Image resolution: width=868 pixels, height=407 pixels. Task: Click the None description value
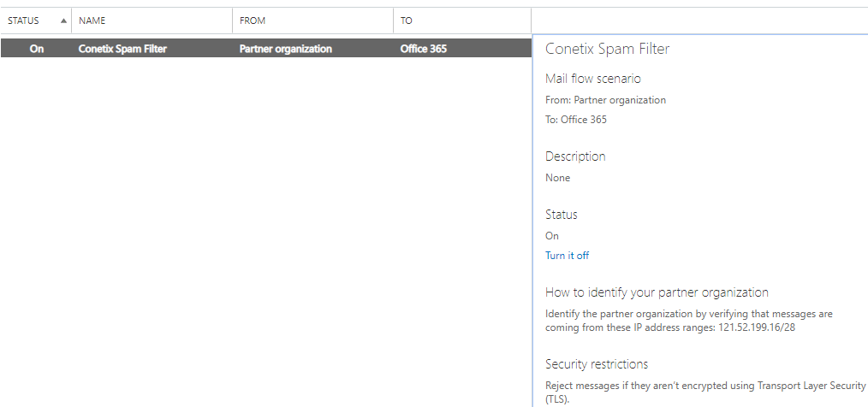click(557, 178)
